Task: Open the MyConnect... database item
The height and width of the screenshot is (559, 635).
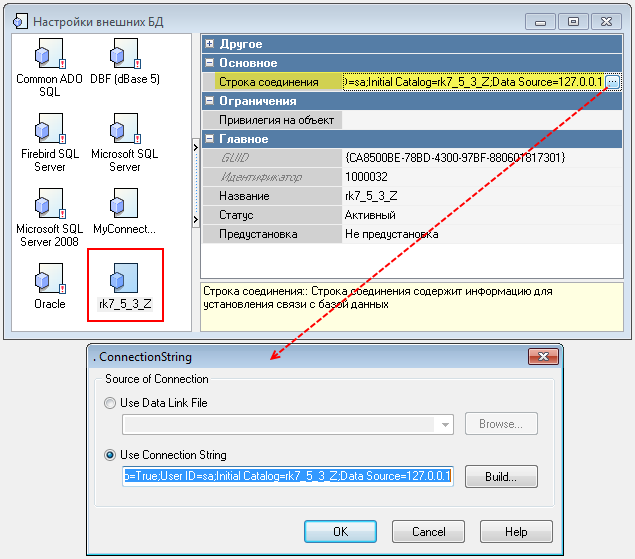Action: point(125,206)
